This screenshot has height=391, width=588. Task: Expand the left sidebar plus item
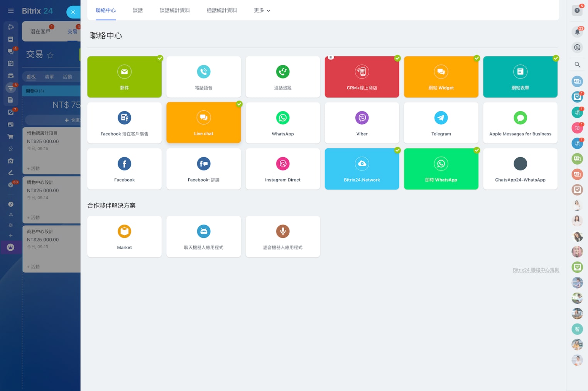click(11, 236)
